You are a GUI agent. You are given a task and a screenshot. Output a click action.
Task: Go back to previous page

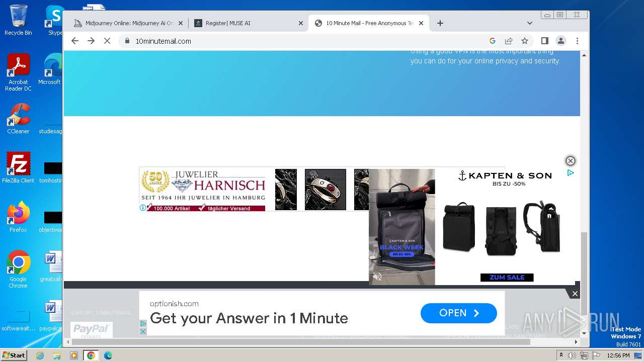[75, 41]
